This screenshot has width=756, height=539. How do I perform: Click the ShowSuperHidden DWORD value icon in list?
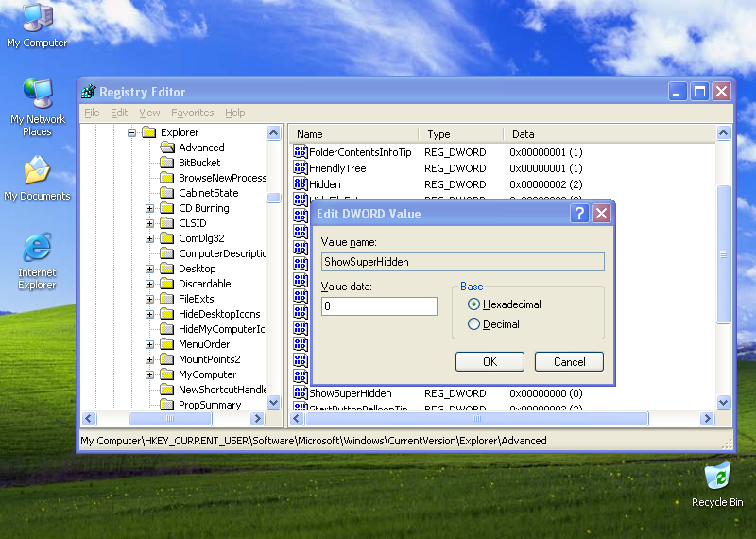pos(301,392)
